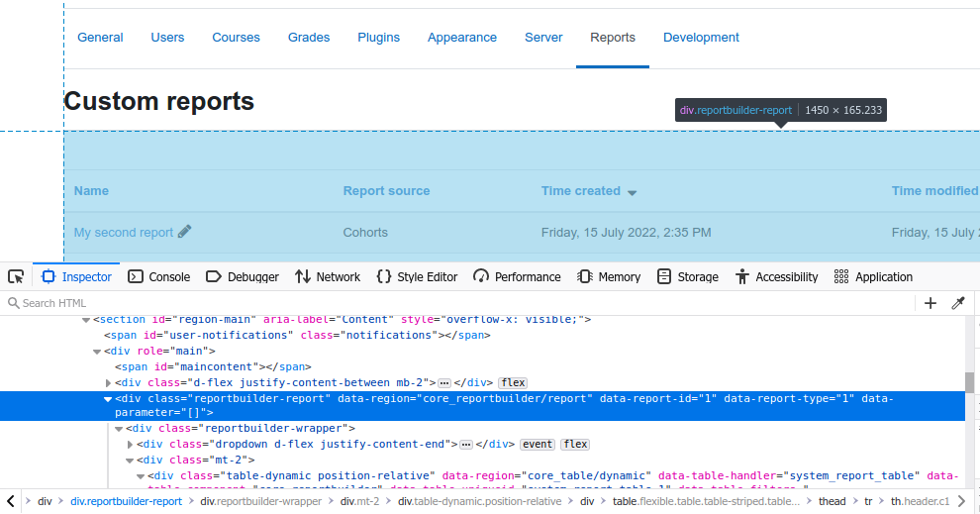
Task: Open the Development admin tab
Action: [701, 38]
